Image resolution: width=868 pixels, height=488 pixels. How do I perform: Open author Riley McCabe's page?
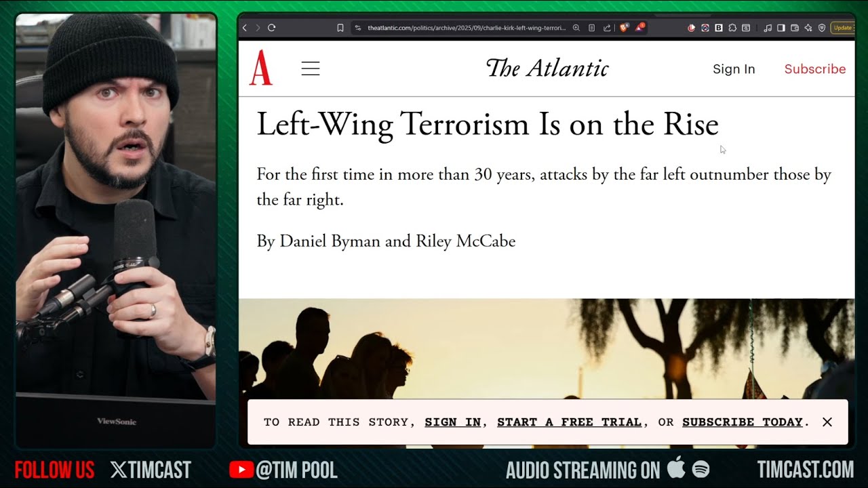pos(466,241)
